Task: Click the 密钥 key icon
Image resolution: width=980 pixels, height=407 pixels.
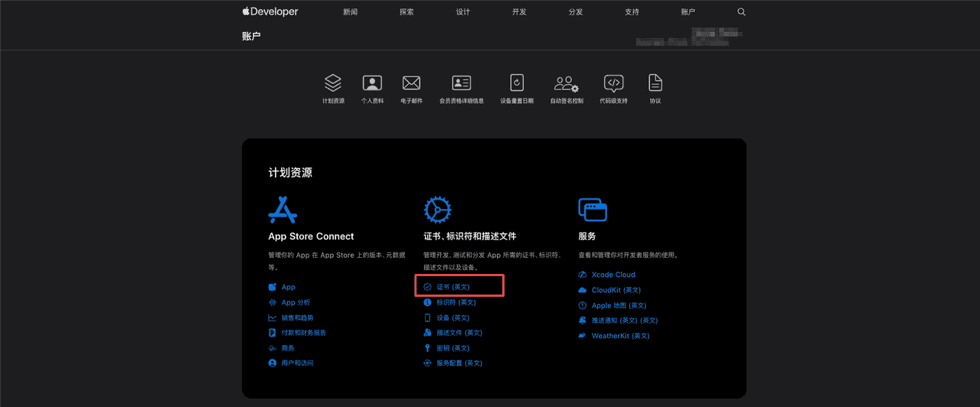Action: 427,348
